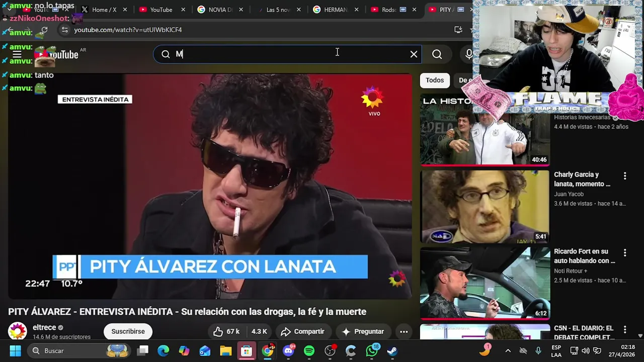This screenshot has height=362, width=644.
Task: Click the magnifier search submit button
Action: tap(437, 54)
